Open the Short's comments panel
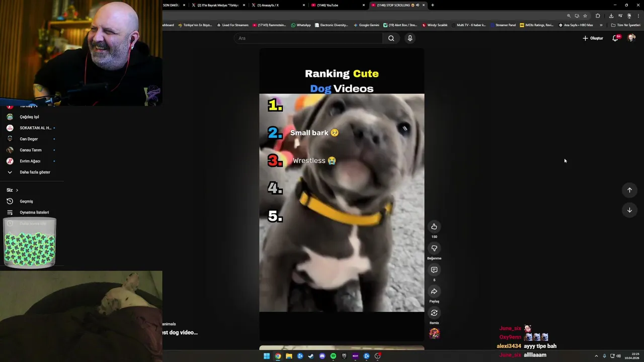The width and height of the screenshot is (644, 362). 434,270
